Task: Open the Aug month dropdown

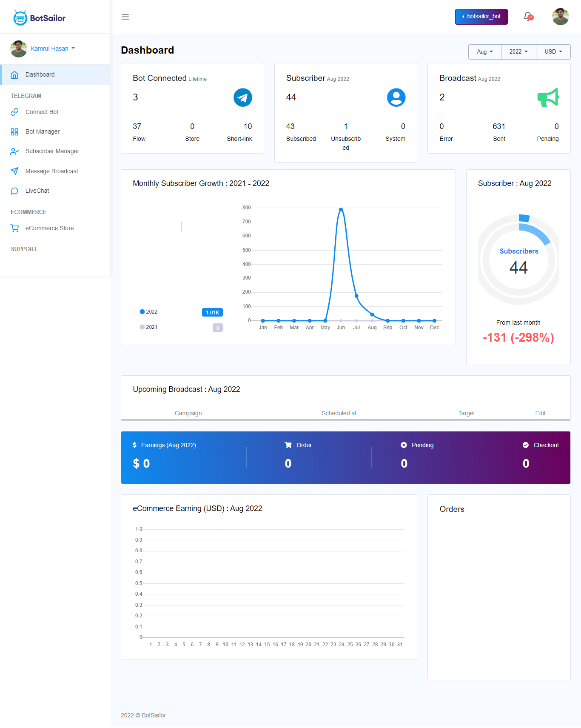Action: tap(485, 51)
